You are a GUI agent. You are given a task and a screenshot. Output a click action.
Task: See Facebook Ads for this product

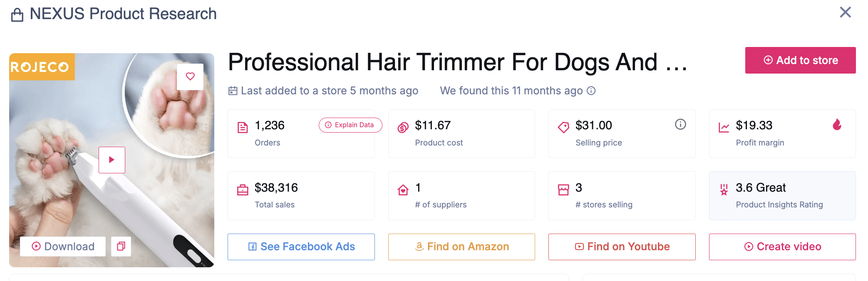301,247
